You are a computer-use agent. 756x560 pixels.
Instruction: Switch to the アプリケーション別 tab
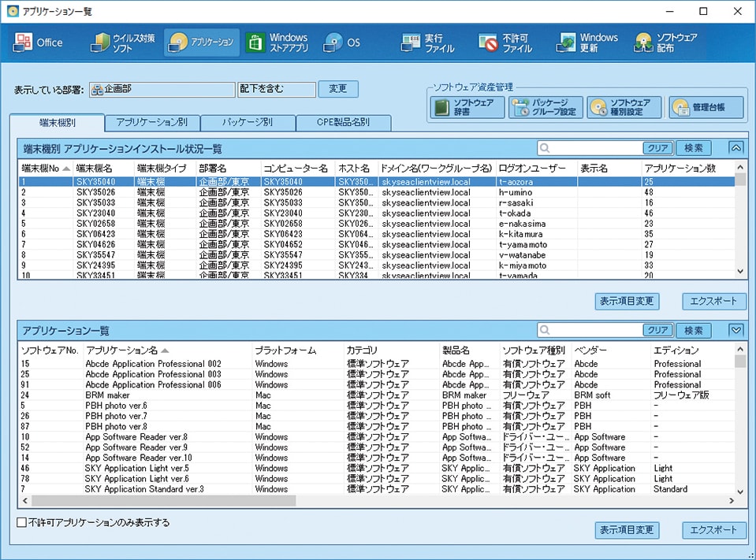(x=152, y=122)
